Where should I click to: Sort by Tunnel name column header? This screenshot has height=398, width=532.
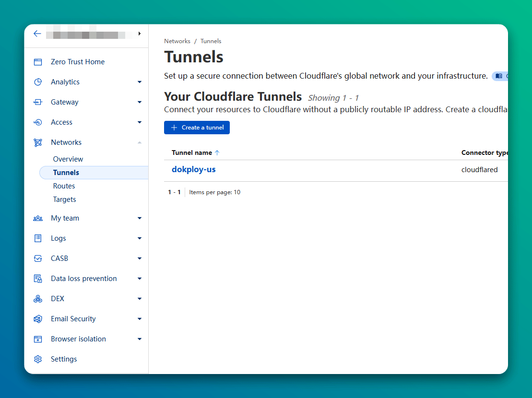coord(192,152)
